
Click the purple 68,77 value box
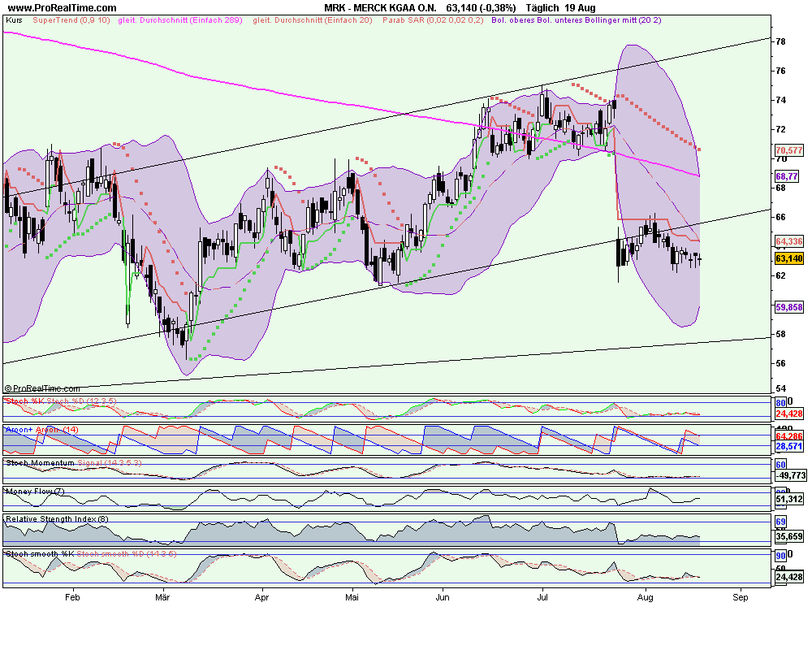point(787,176)
